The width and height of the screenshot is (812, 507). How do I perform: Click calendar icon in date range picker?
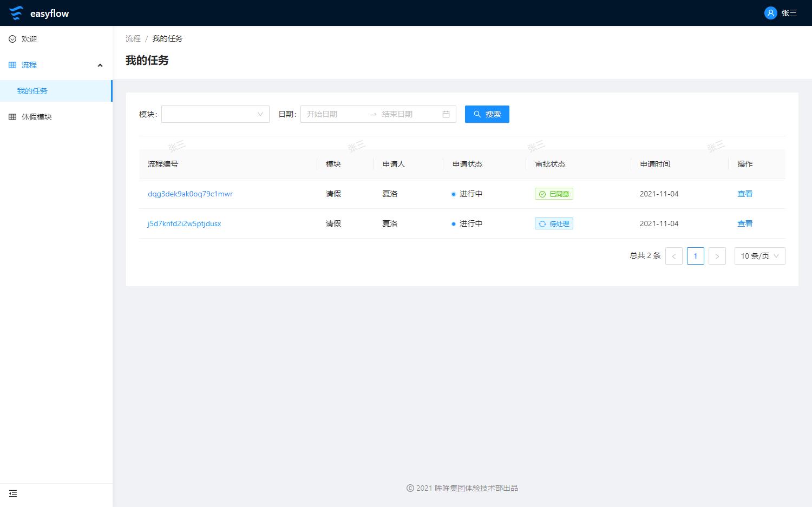click(x=446, y=114)
